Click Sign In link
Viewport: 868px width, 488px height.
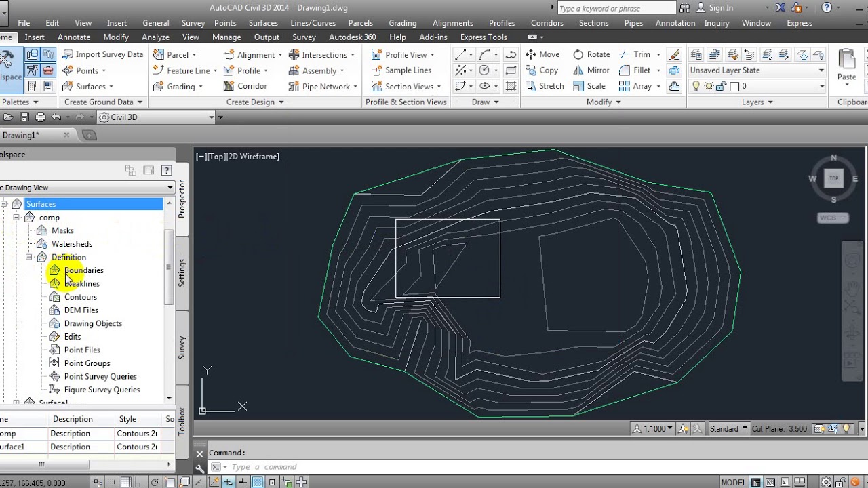[721, 8]
